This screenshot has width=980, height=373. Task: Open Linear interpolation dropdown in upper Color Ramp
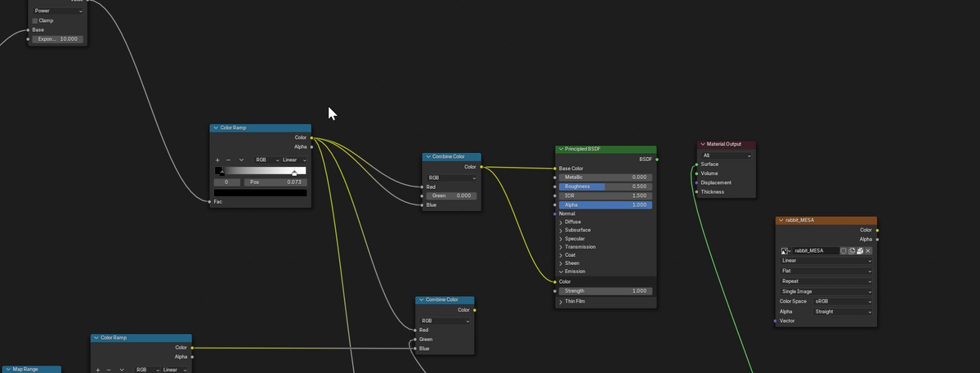coord(294,160)
